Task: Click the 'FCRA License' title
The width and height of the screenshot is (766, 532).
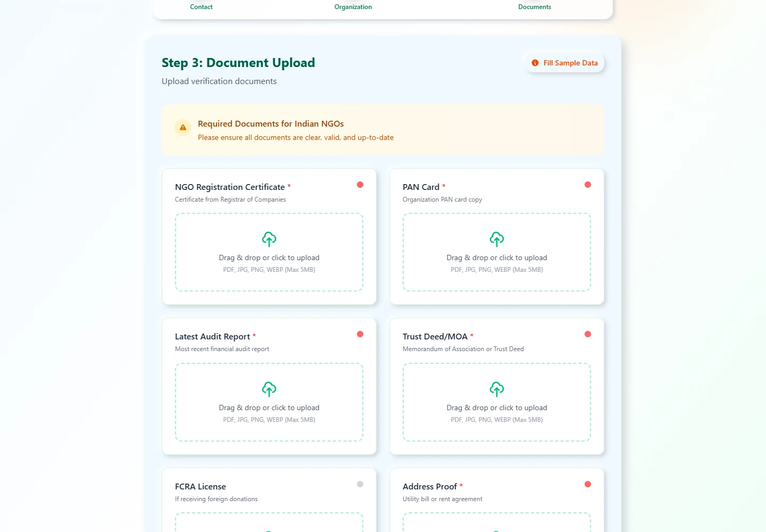Action: [201, 487]
